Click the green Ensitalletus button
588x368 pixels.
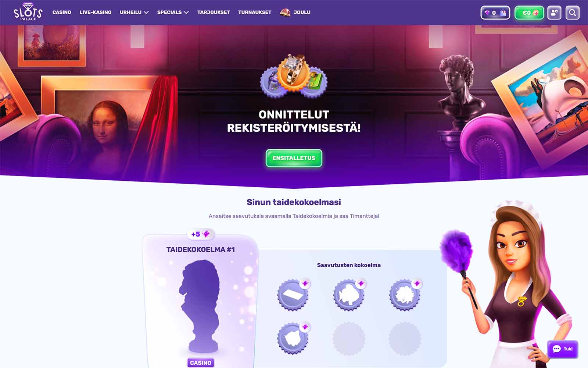(x=294, y=158)
